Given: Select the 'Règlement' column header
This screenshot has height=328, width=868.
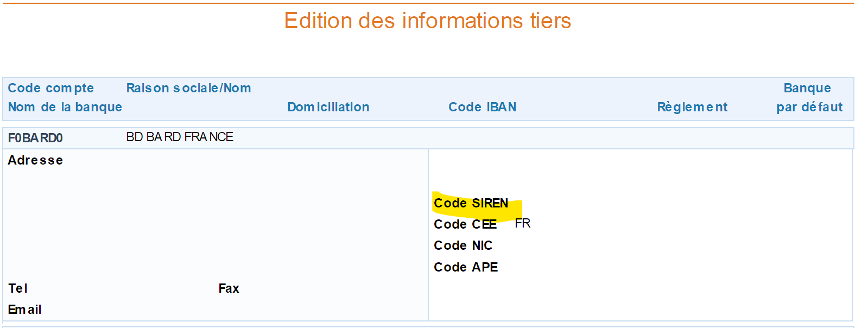Looking at the screenshot, I should click(692, 107).
